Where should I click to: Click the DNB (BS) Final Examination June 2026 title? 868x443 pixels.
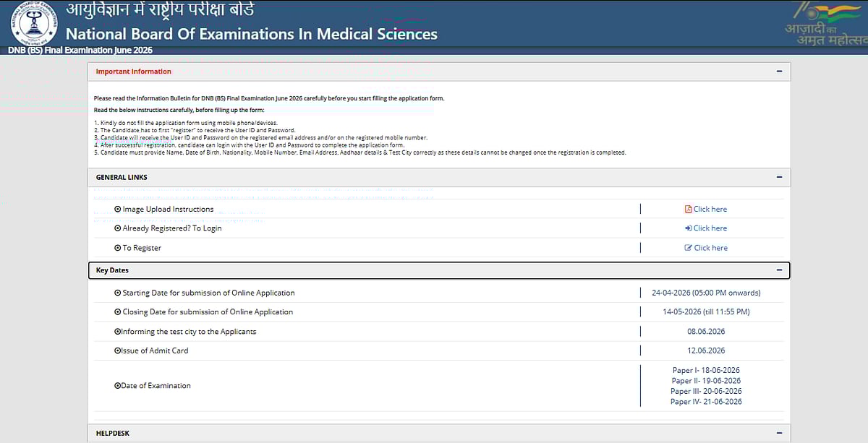click(80, 50)
